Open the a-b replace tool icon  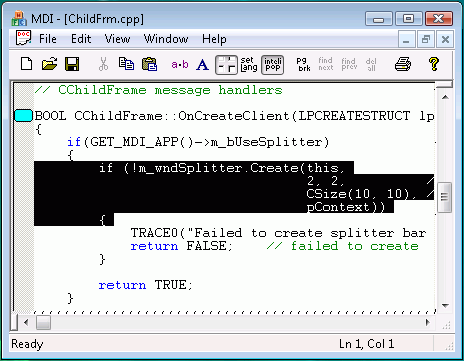point(180,64)
